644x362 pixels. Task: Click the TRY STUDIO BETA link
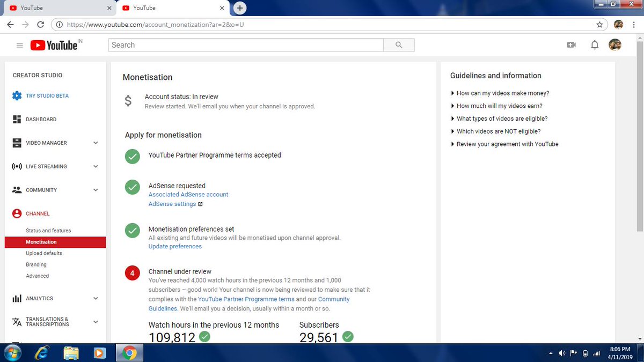pos(47,96)
